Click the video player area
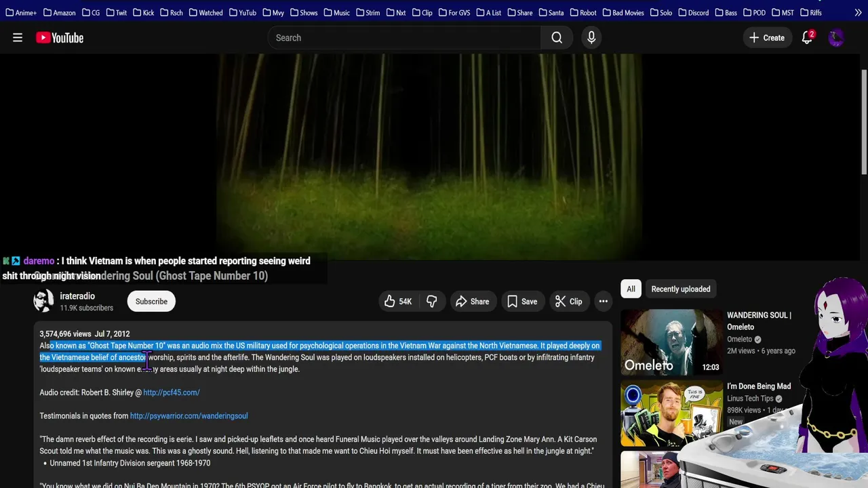Viewport: 868px width, 488px height. pyautogui.click(x=429, y=157)
